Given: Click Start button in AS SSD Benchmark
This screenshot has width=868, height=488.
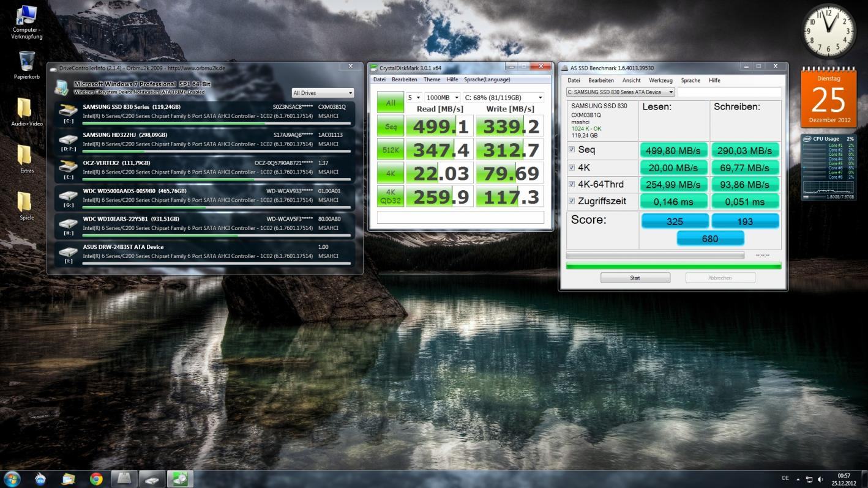Looking at the screenshot, I should tap(635, 278).
